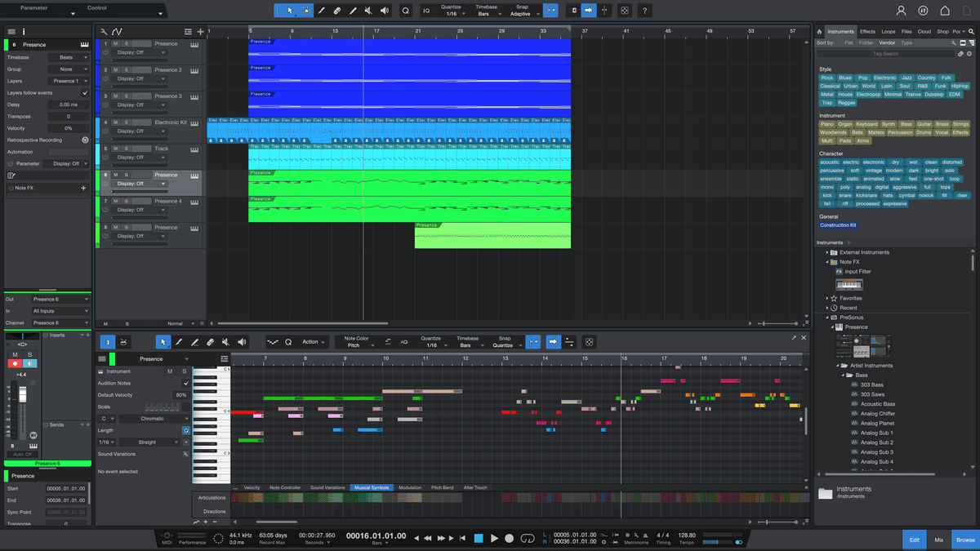Switch to the Pitch Bend lane tab

click(x=442, y=487)
